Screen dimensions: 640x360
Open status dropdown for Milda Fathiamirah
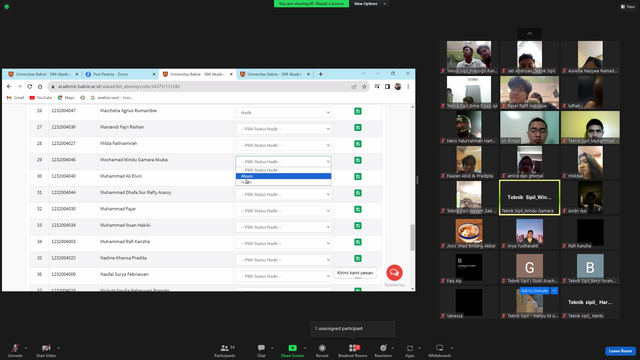tap(283, 145)
